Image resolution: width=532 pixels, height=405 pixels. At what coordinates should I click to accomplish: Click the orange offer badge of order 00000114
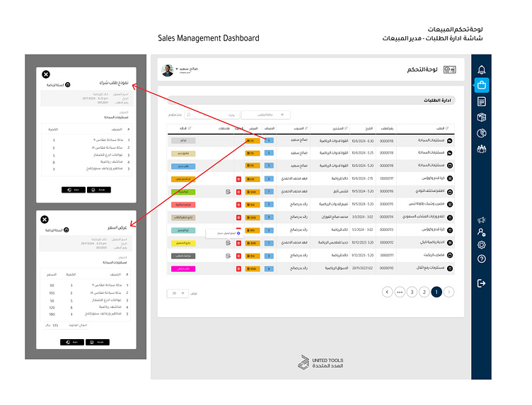(x=253, y=217)
